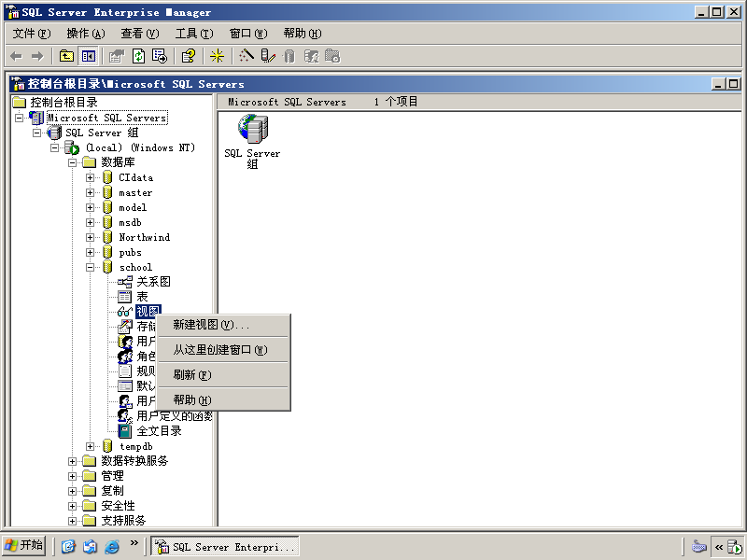Click the SQL Server Enterpri... taskbar button

click(225, 547)
